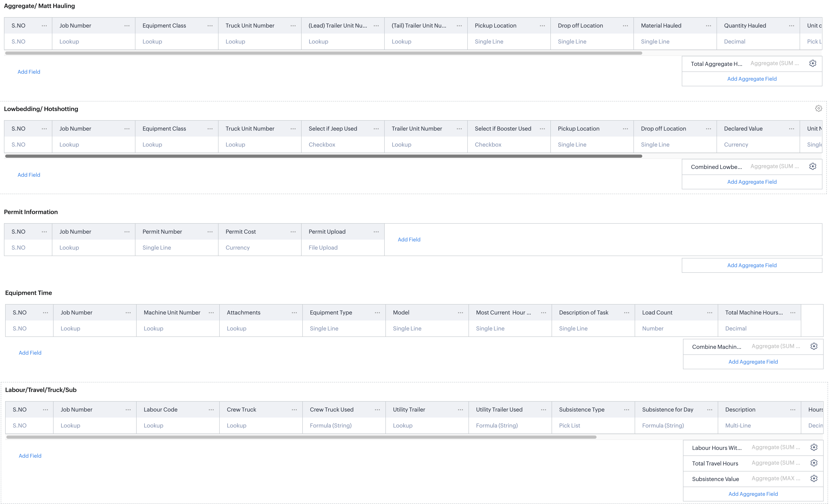Click the Pick List cell under Subsistence Type
This screenshot has width=830, height=504.
pyautogui.click(x=593, y=426)
